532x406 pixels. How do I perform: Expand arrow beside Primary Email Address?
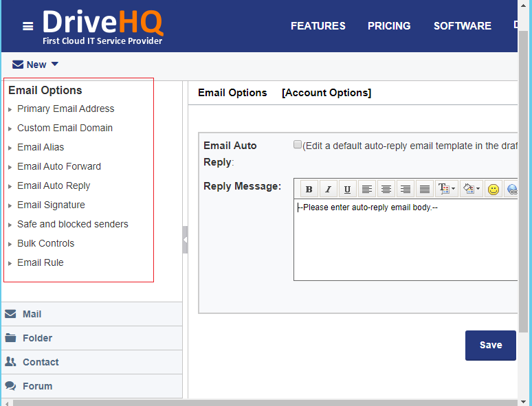10,109
